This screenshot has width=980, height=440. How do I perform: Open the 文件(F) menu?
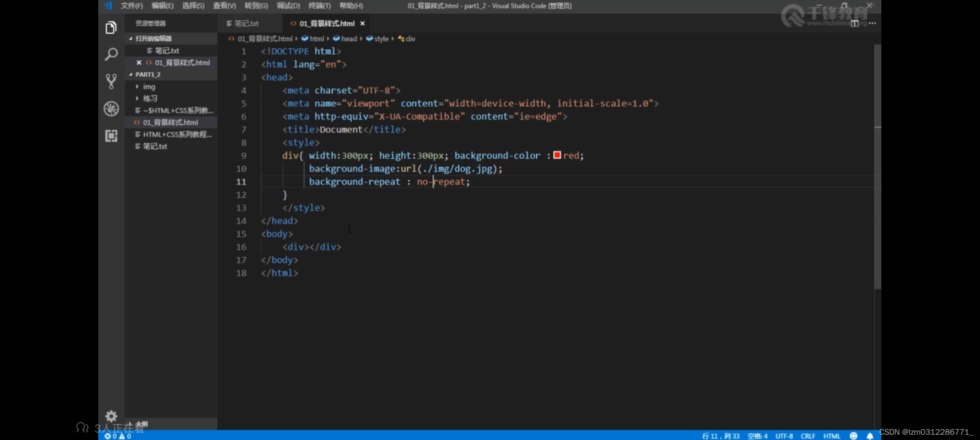tap(132, 6)
